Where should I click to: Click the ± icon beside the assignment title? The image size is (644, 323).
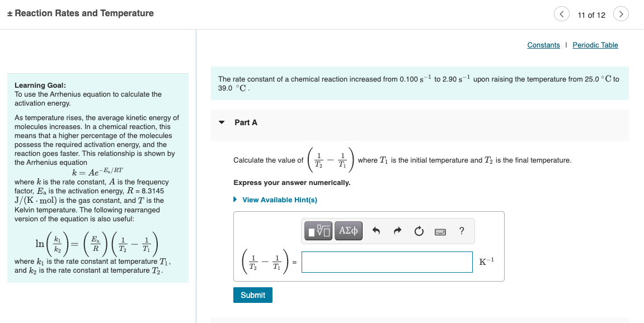(10, 13)
